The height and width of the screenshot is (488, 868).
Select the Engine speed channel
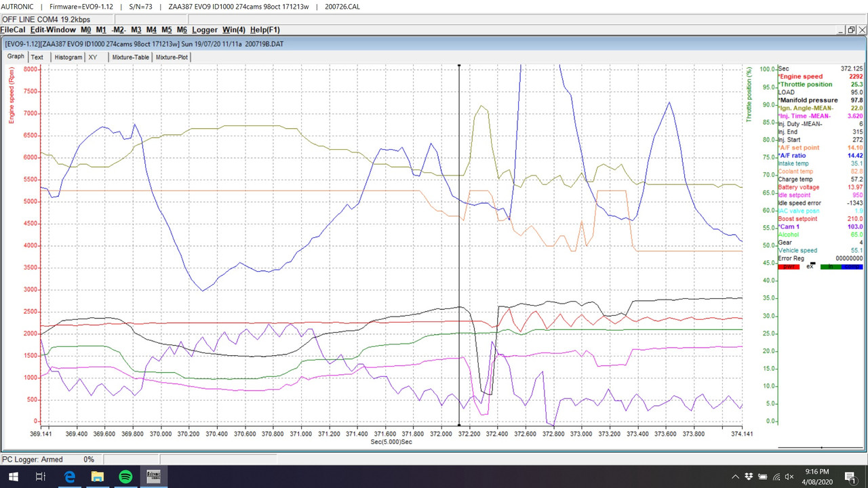[820, 77]
